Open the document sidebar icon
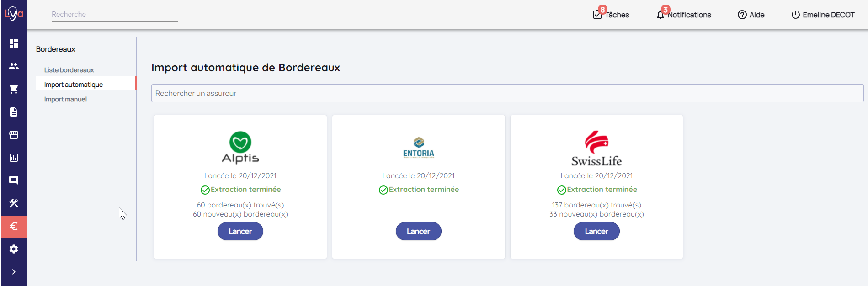868x286 pixels. 14,112
